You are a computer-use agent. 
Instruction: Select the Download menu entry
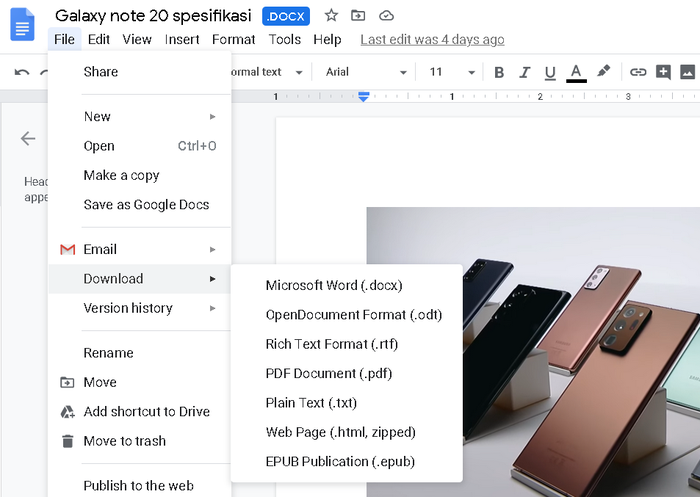click(x=140, y=279)
